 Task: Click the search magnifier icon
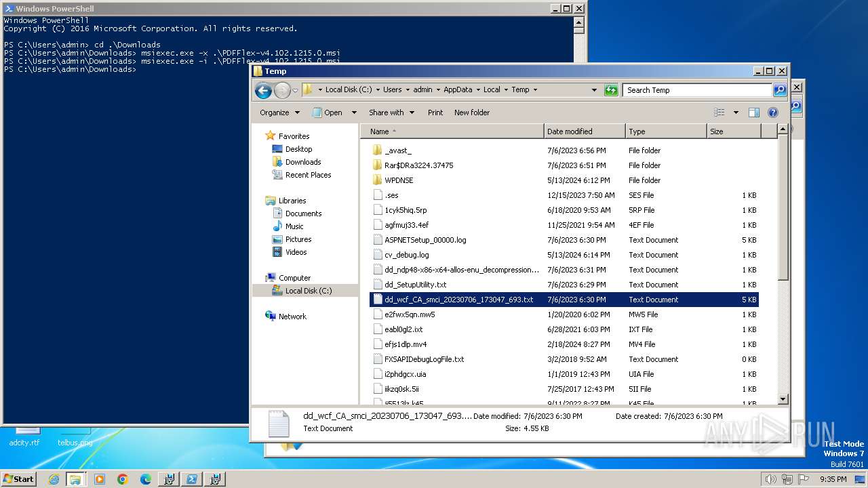point(780,90)
